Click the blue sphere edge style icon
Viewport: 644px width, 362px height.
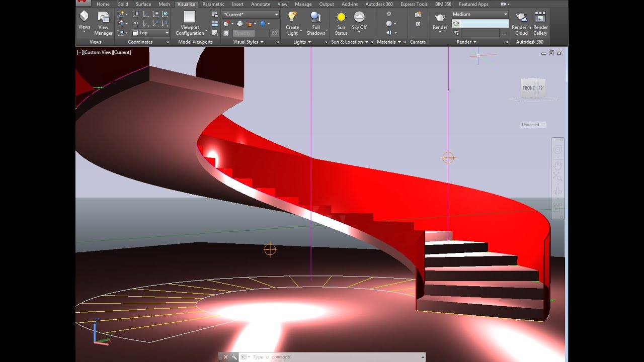pos(263,24)
